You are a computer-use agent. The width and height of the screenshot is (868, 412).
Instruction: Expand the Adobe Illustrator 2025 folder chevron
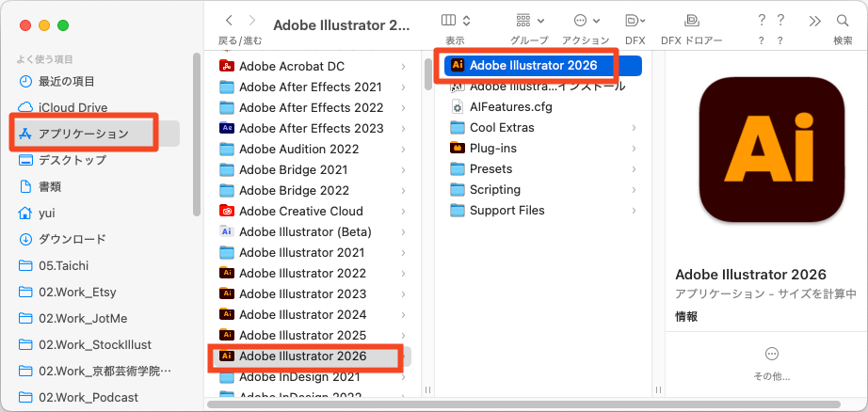[403, 336]
